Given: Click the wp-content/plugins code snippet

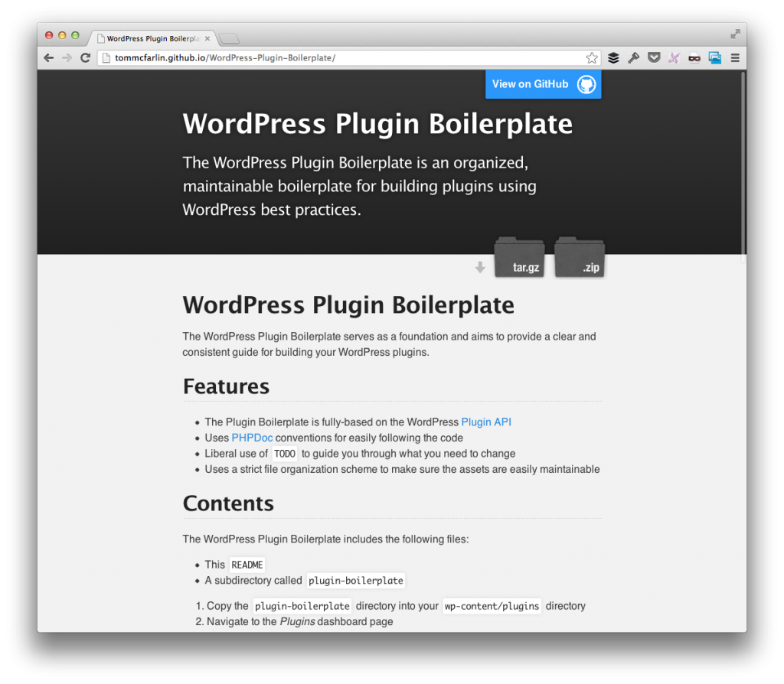Looking at the screenshot, I should pos(492,606).
